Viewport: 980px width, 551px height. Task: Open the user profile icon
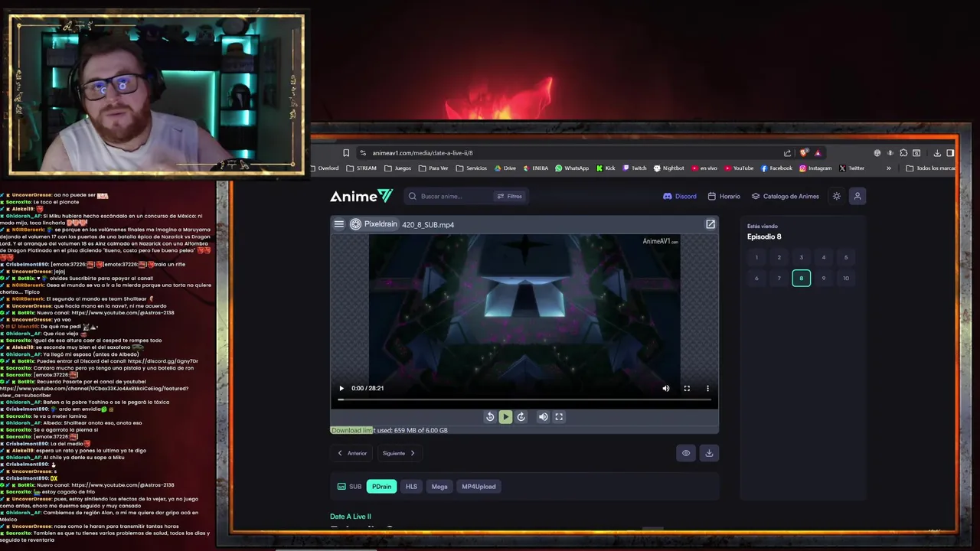coord(857,196)
